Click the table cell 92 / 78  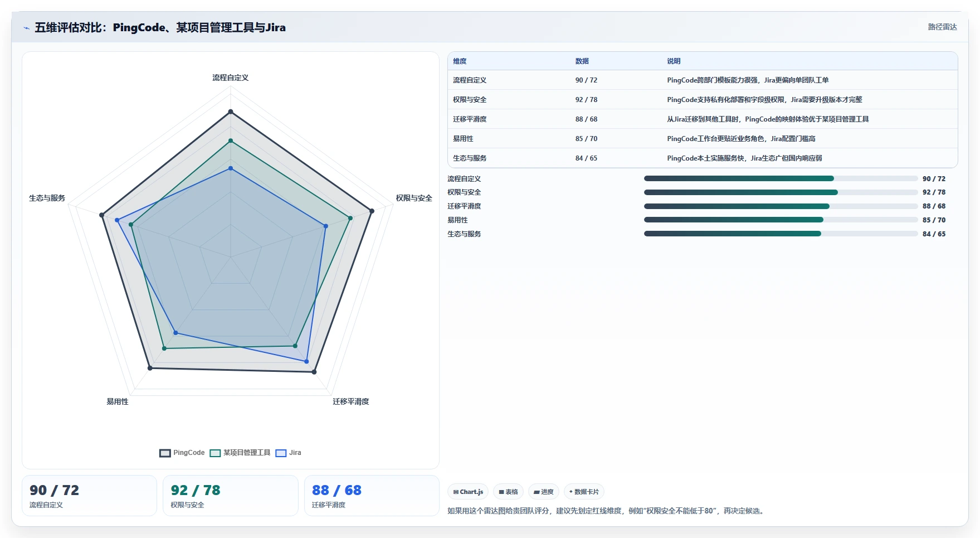(586, 100)
